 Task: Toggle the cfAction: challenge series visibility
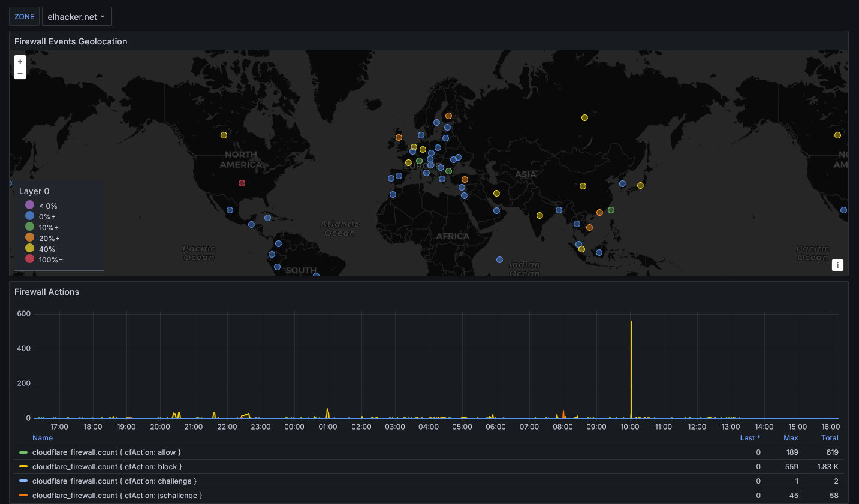pos(114,481)
